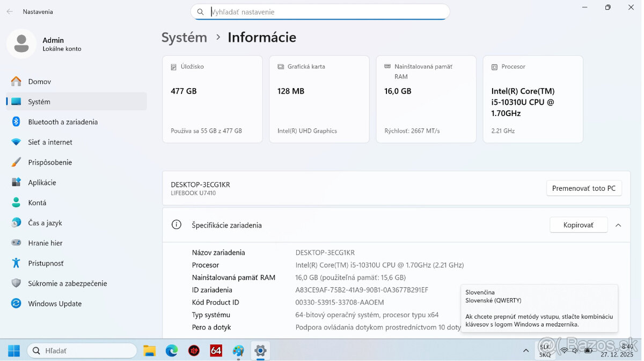The image size is (644, 361).
Task: Click the Nainštalovaná pamäť RAM icon
Action: (386, 67)
